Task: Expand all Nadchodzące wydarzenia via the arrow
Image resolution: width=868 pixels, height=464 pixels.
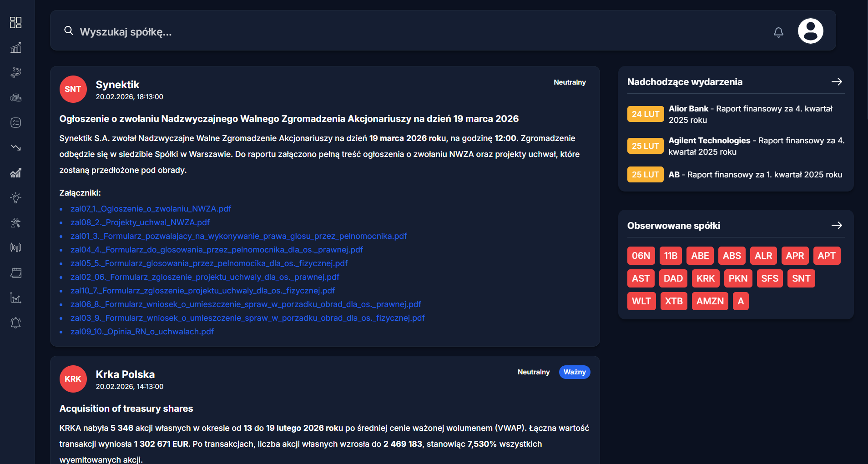Action: tap(837, 82)
